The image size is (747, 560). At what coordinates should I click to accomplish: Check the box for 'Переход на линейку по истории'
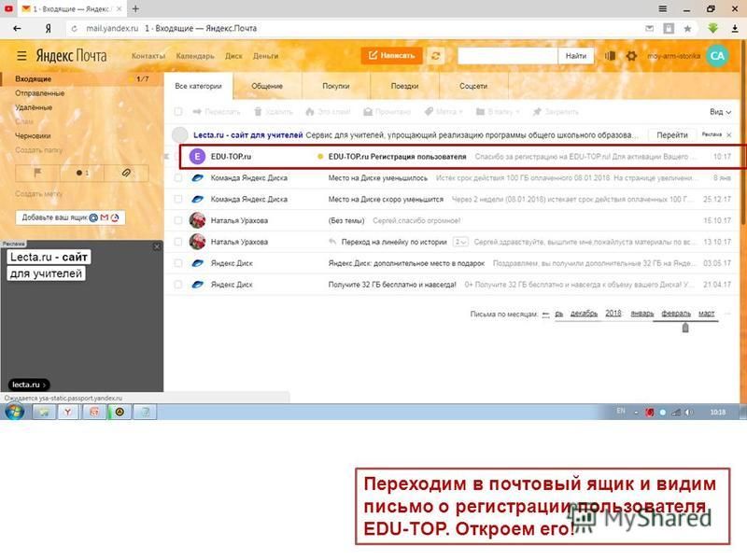tap(178, 242)
